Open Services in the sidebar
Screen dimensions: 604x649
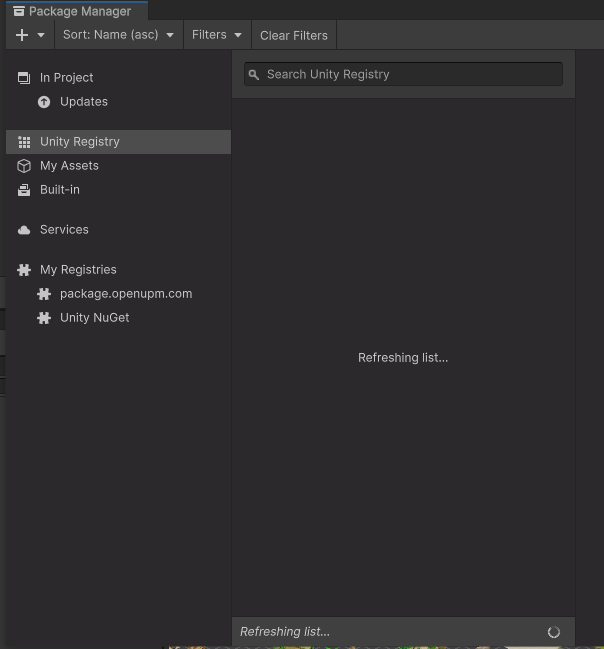coord(118,230)
